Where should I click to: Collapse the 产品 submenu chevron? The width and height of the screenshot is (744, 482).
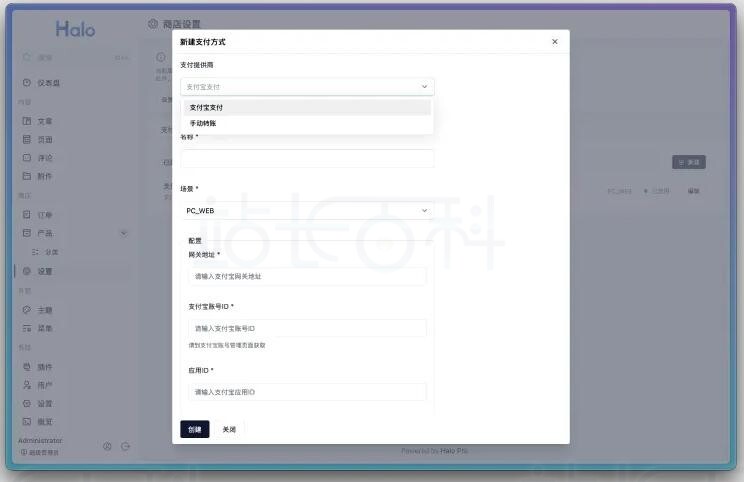124,233
